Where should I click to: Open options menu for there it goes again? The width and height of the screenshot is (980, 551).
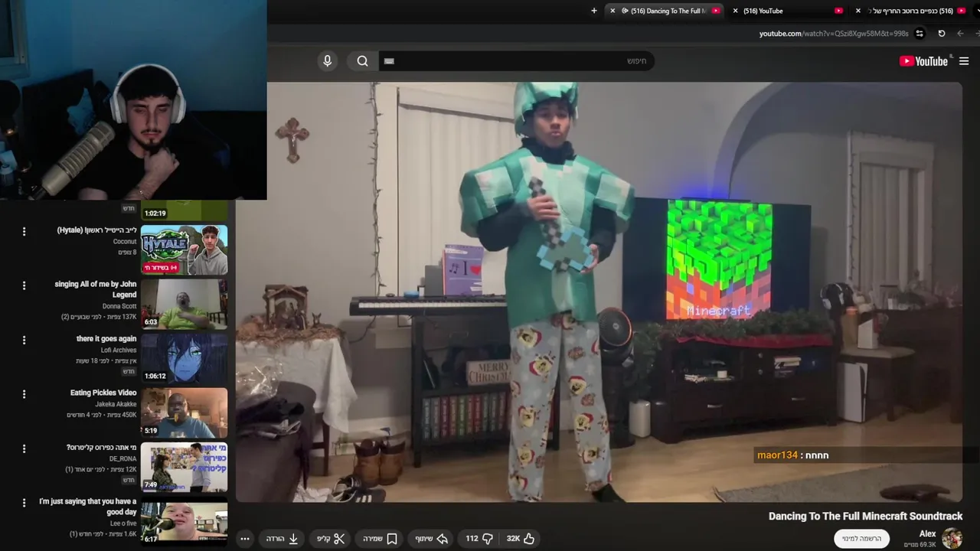24,340
